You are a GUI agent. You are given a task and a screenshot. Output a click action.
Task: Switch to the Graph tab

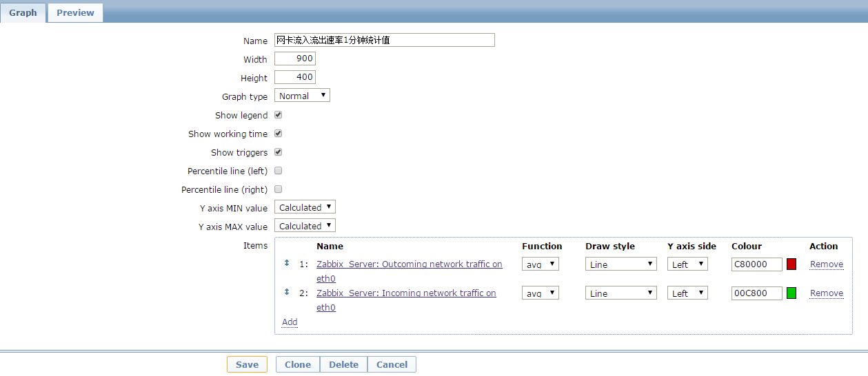point(23,12)
